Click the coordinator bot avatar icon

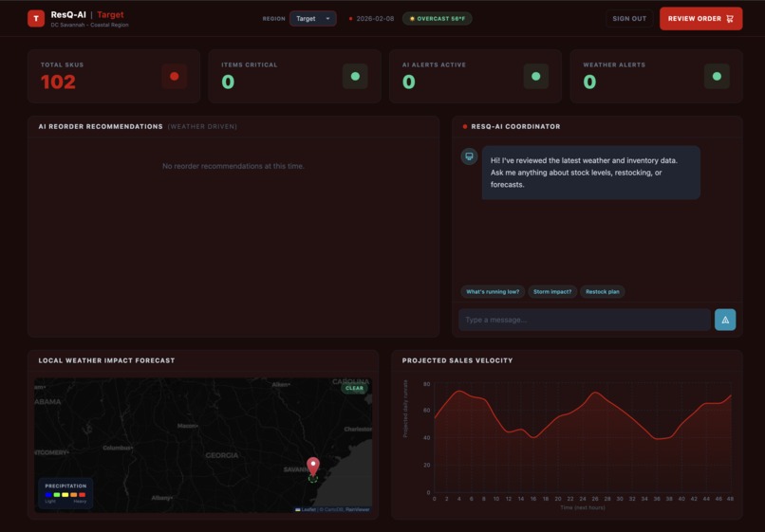tap(469, 156)
